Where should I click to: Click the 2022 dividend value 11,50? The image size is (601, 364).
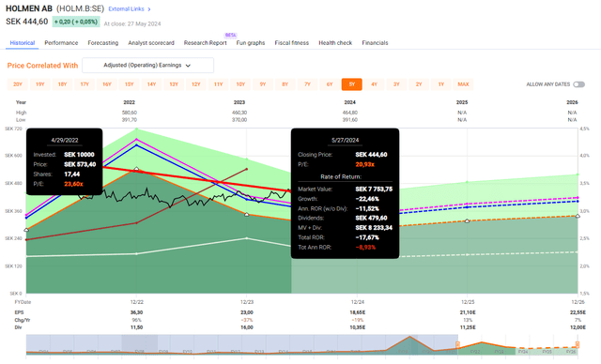pos(136,327)
